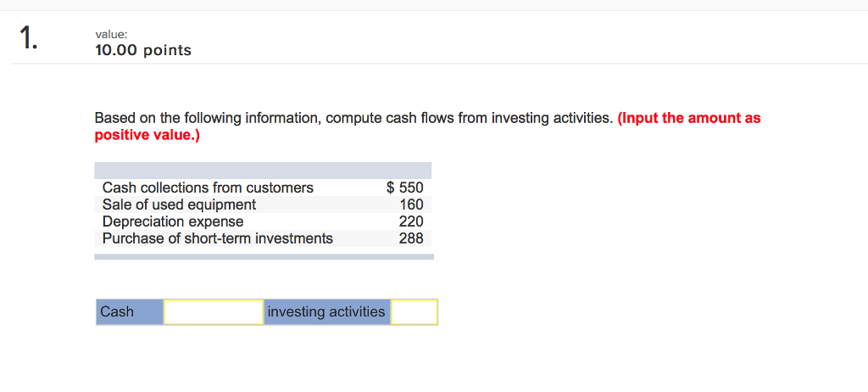Click the 160 amount value
Image resolution: width=868 pixels, height=392 pixels.
click(x=411, y=204)
